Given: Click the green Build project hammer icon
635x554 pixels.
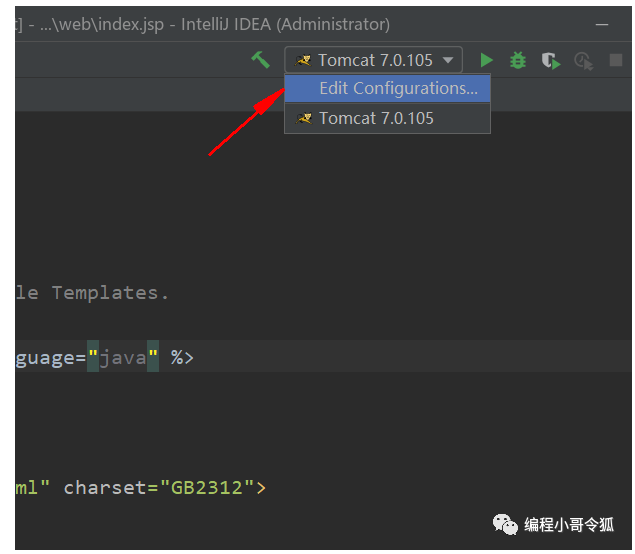Looking at the screenshot, I should point(260,60).
